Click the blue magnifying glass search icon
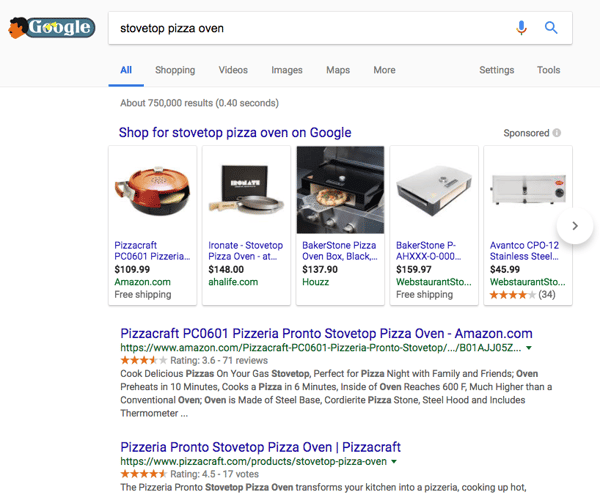 [551, 28]
